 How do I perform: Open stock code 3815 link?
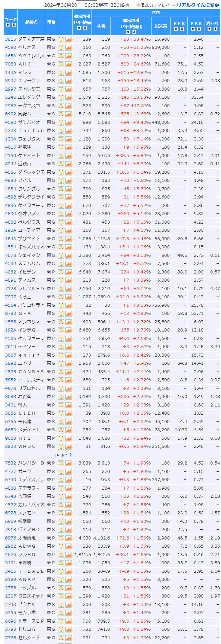click(11, 39)
